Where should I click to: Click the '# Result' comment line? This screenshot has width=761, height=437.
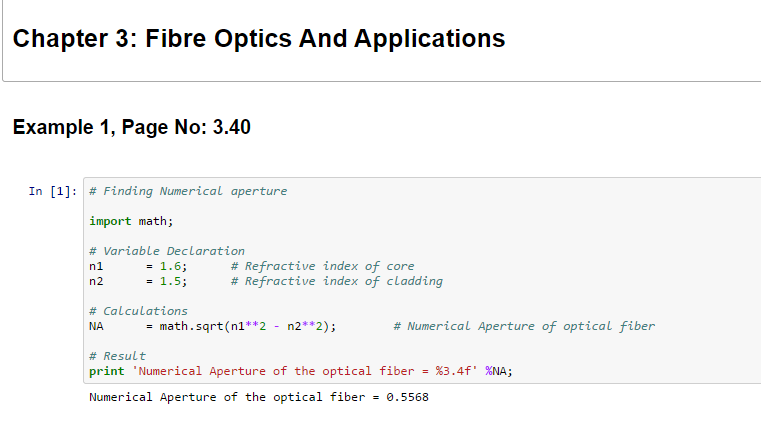(117, 356)
